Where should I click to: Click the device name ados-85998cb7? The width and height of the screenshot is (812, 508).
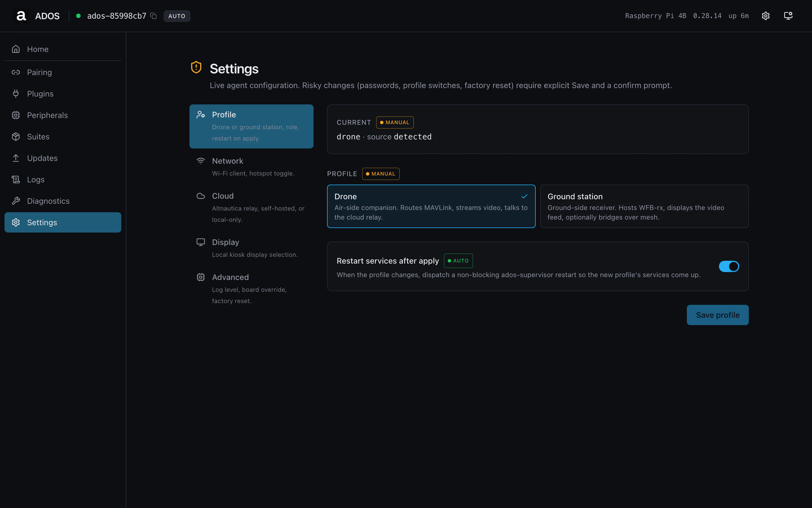[117, 16]
